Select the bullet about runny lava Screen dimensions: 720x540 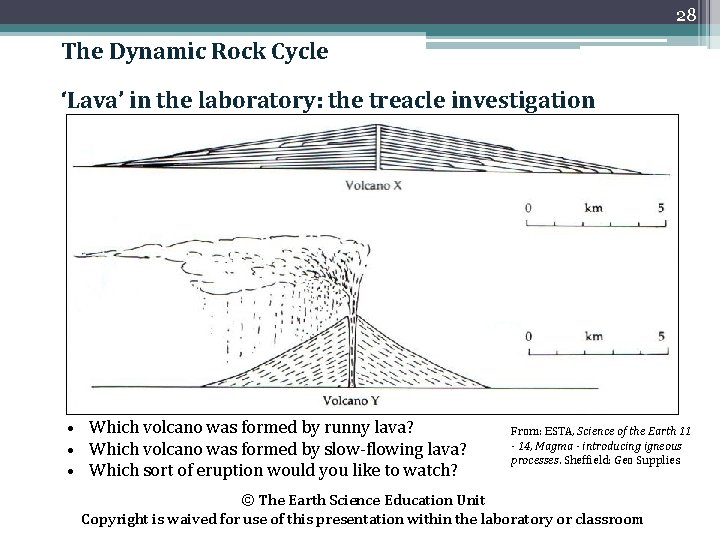coord(251,428)
